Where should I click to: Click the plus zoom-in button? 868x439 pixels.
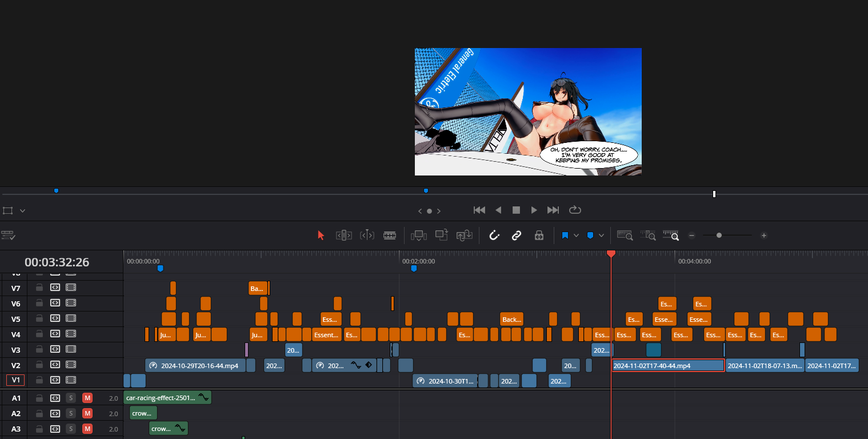pos(764,236)
